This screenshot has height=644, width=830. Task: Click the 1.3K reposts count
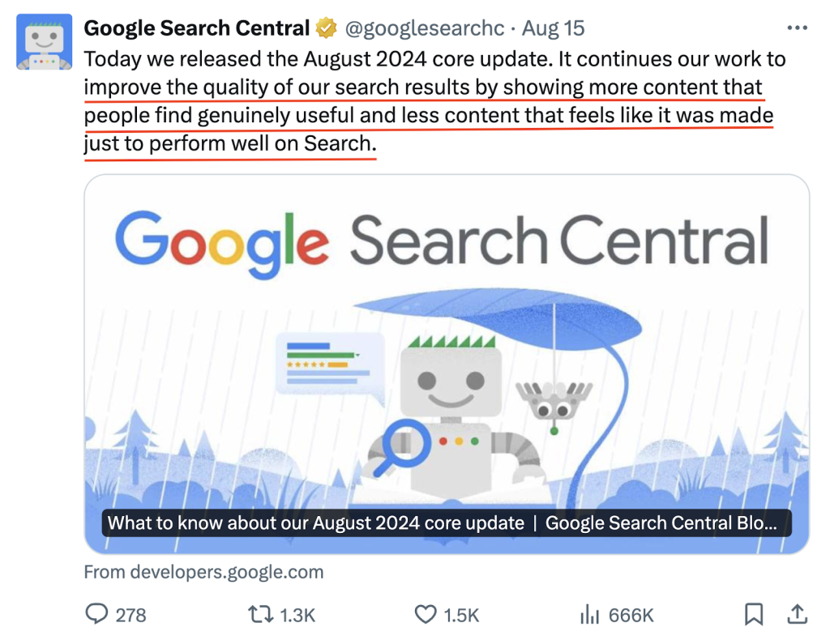[297, 616]
